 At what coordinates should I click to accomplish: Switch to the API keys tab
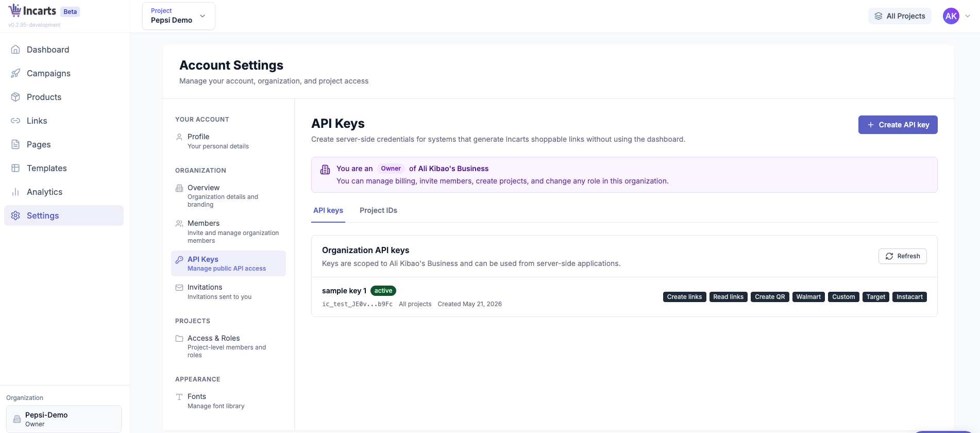click(328, 210)
